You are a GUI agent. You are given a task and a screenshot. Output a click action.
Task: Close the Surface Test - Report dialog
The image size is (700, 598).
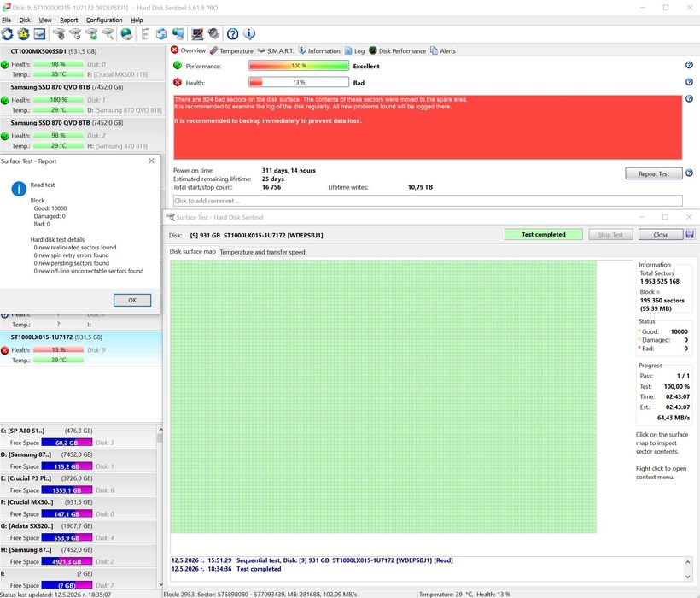pos(151,161)
